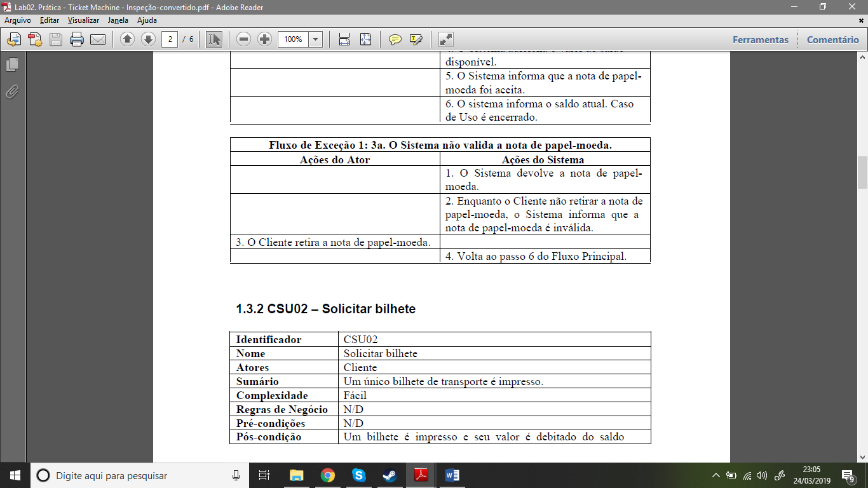
Task: Open Windows Start menu
Action: click(15, 475)
